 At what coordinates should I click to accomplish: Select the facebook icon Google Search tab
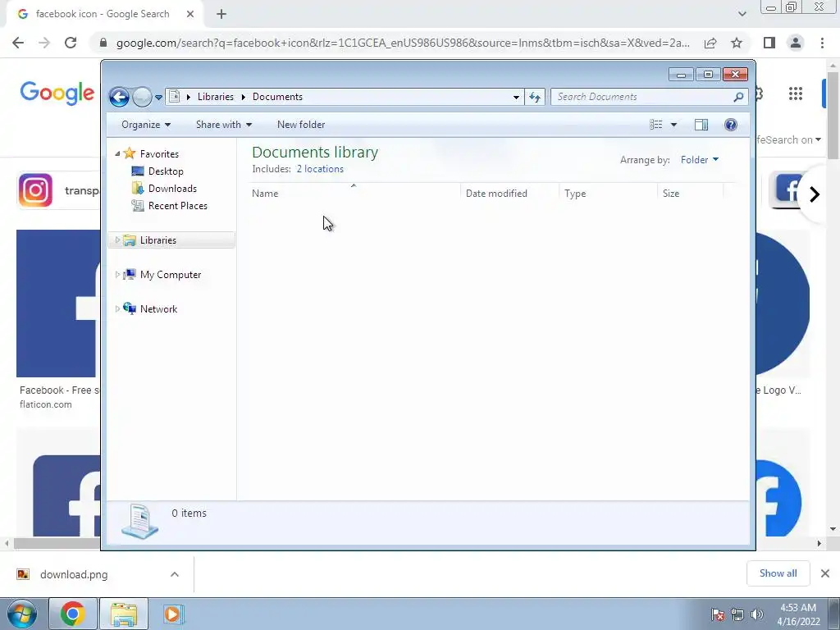[x=103, y=15]
